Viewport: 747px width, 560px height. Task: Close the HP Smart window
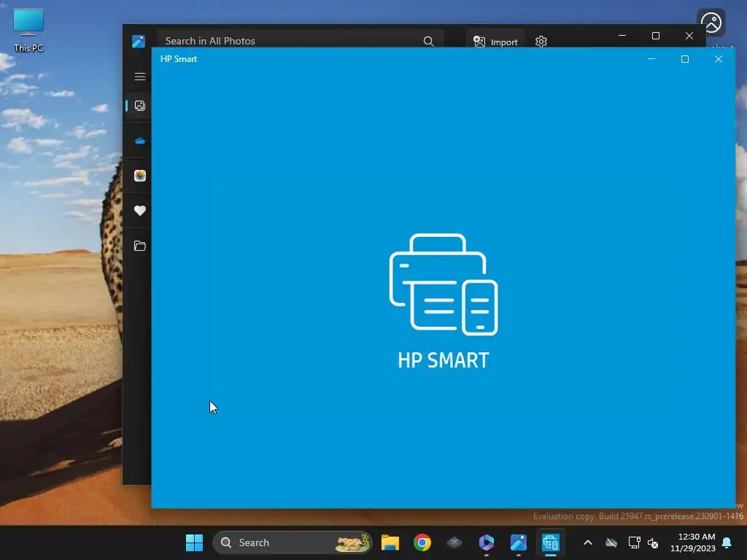[x=718, y=59]
